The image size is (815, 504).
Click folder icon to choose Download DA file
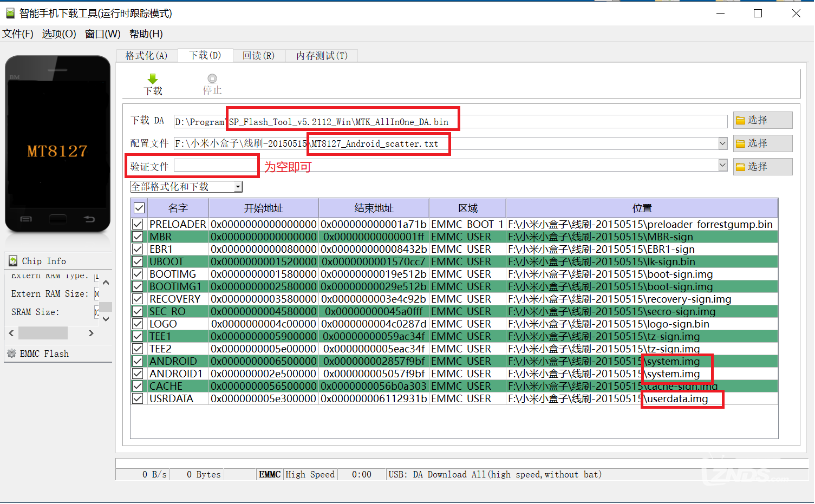[x=740, y=120]
